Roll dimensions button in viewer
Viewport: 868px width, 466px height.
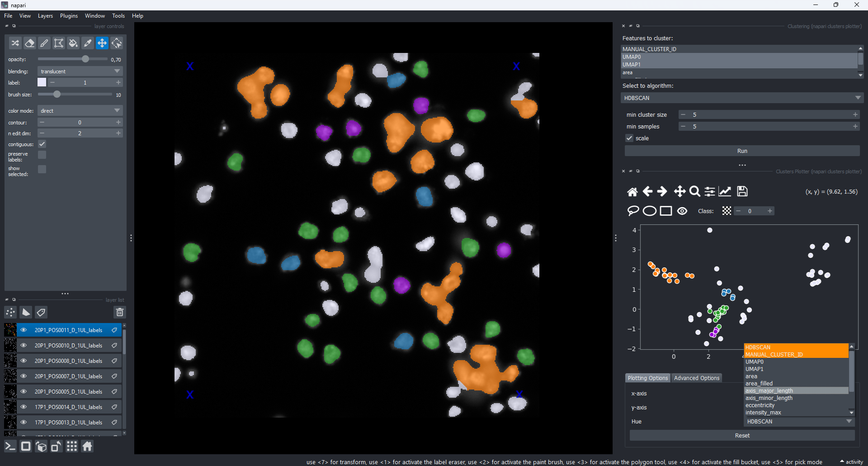(x=41, y=447)
